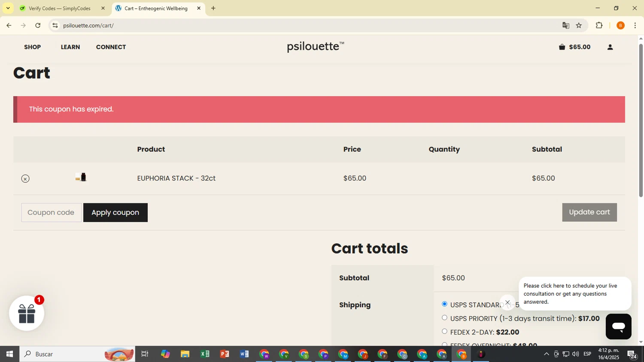The width and height of the screenshot is (644, 362).
Task: Select USPS PRIORITY shipping option
Action: tap(444, 318)
